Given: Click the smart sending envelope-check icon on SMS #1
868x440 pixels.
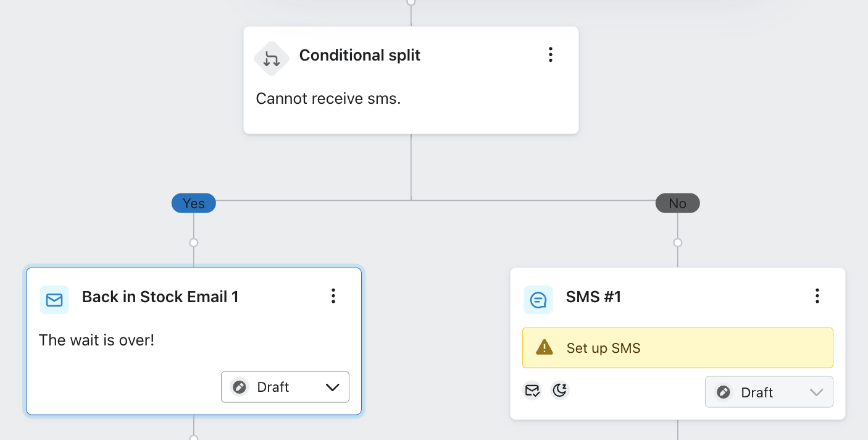Looking at the screenshot, I should pyautogui.click(x=532, y=391).
